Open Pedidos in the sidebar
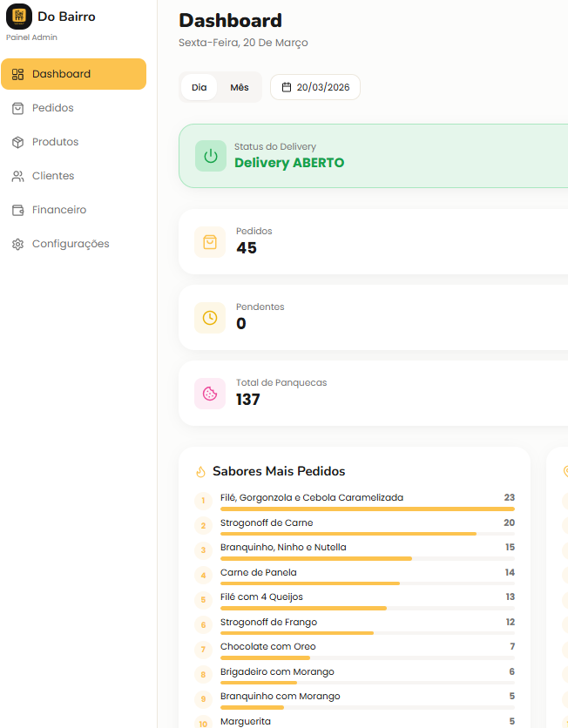568x728 pixels. coord(53,108)
